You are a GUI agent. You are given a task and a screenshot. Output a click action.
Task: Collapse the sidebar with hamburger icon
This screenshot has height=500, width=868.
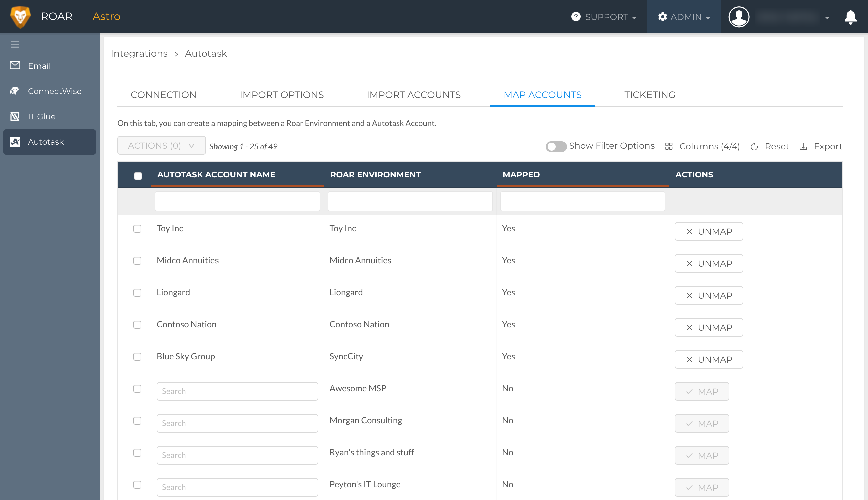15,44
